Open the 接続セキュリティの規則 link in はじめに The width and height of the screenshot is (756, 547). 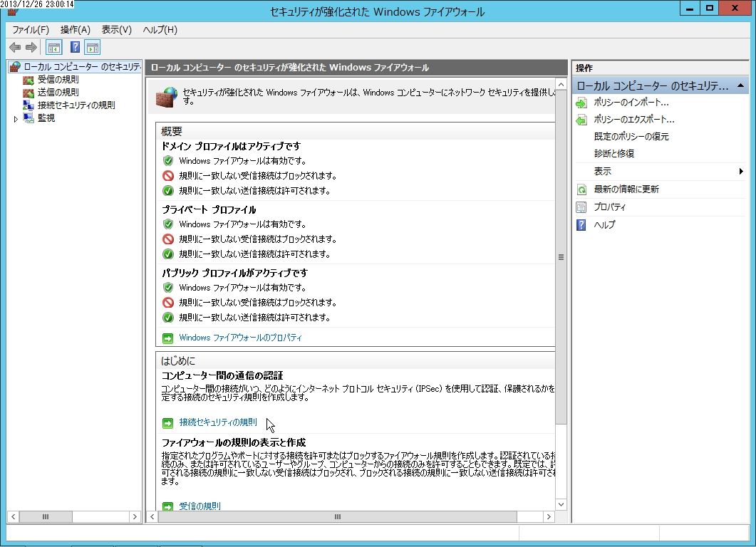click(218, 422)
